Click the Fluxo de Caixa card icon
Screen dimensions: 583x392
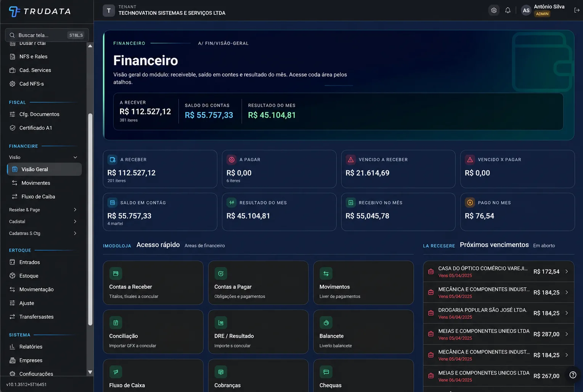116,372
